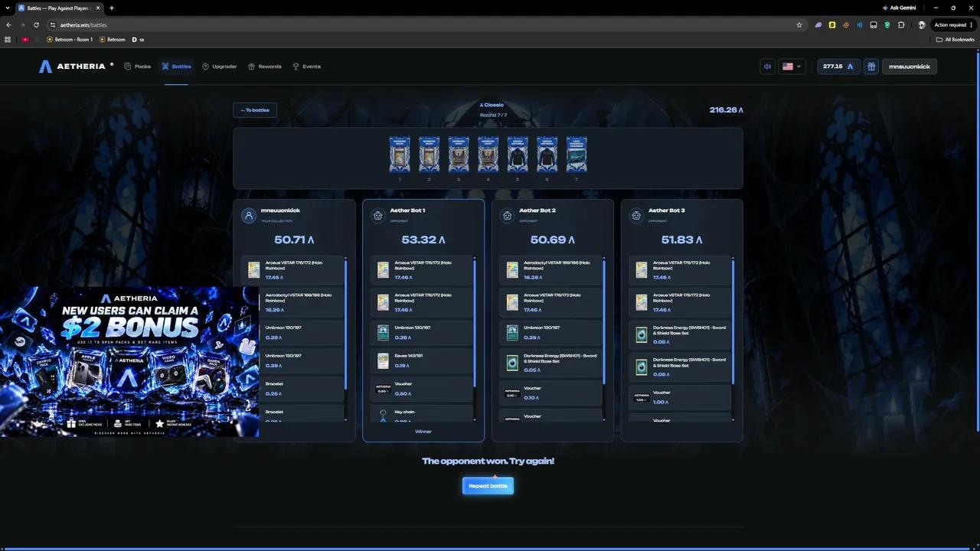Image resolution: width=980 pixels, height=551 pixels.
Task: Open the Upgrader navigation tab
Action: (220, 67)
